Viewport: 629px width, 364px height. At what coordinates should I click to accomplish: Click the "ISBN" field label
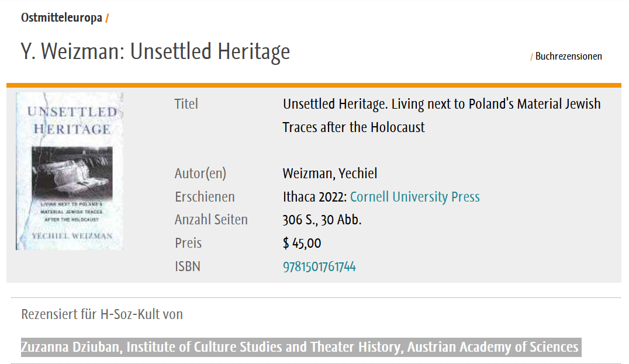187,267
